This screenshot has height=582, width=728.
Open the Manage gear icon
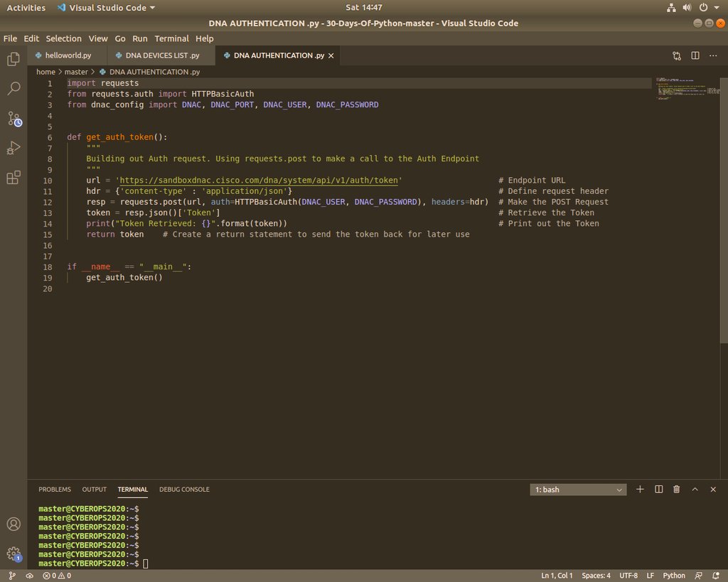coord(14,554)
